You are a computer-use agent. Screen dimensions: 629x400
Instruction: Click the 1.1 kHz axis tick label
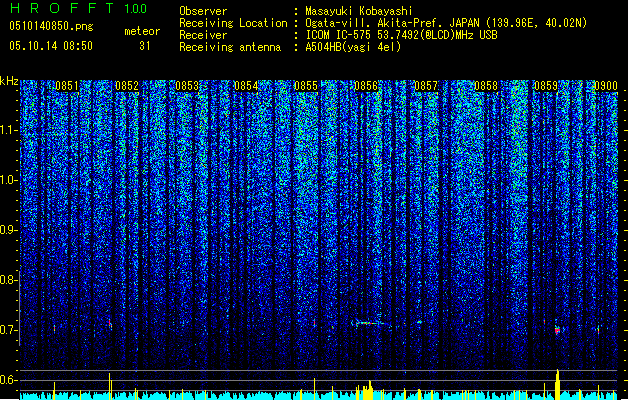9,130
